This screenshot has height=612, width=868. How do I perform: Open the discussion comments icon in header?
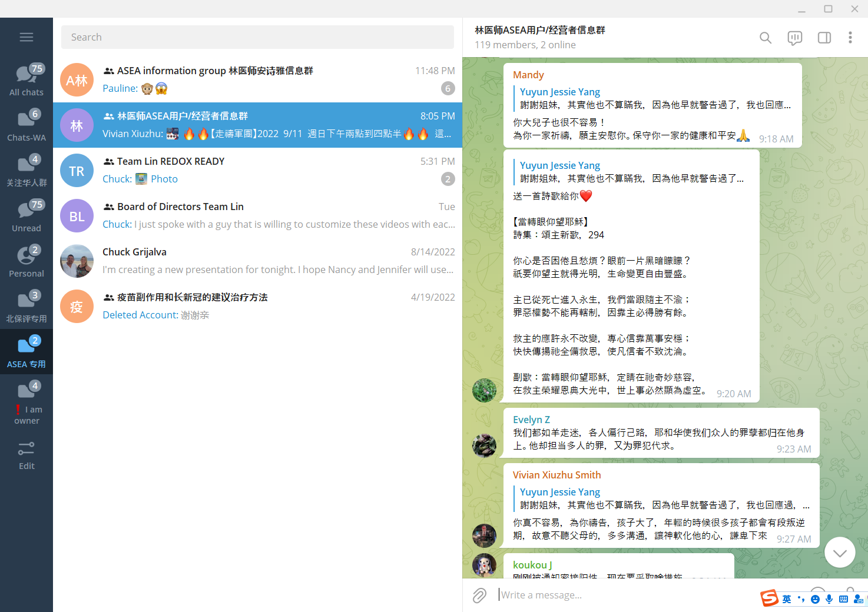pos(795,38)
